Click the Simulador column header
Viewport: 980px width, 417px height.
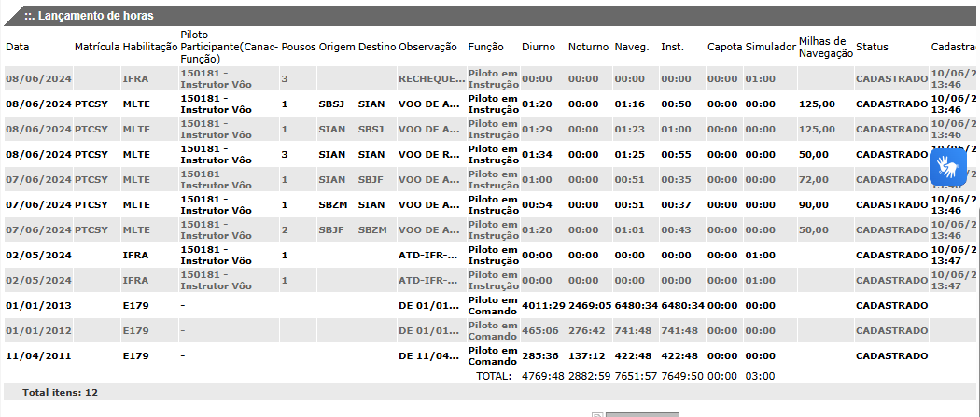tap(770, 47)
